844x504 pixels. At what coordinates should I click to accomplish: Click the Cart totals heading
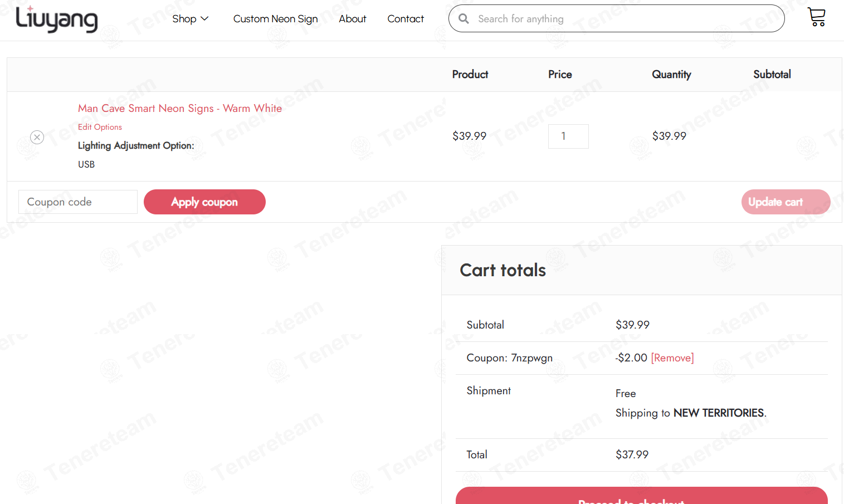(503, 270)
